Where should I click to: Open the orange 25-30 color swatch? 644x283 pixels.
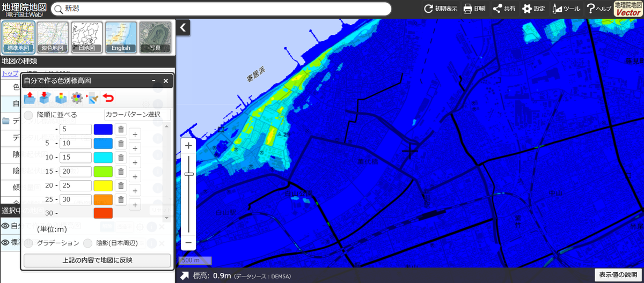point(103,199)
